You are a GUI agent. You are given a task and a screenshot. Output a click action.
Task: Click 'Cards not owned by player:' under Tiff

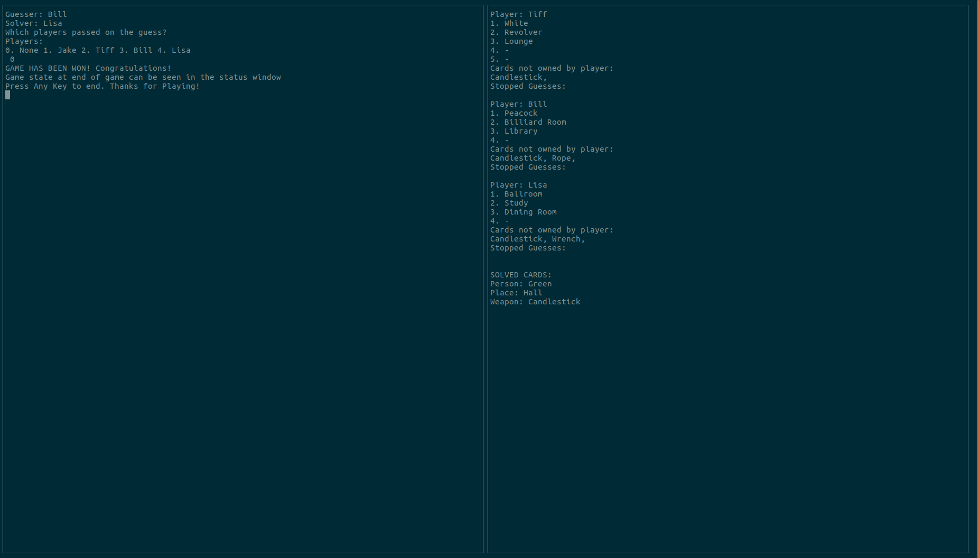pyautogui.click(x=552, y=68)
